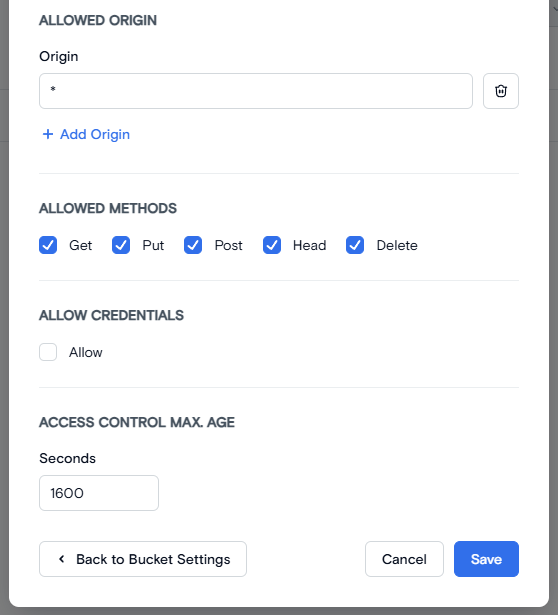This screenshot has width=558, height=615.
Task: Click the 'Delete' method label text
Action: click(397, 245)
